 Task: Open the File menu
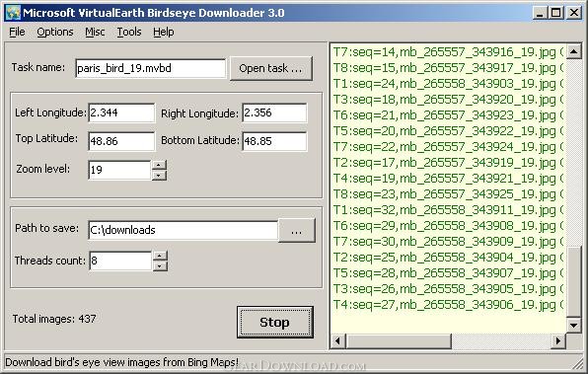click(17, 32)
